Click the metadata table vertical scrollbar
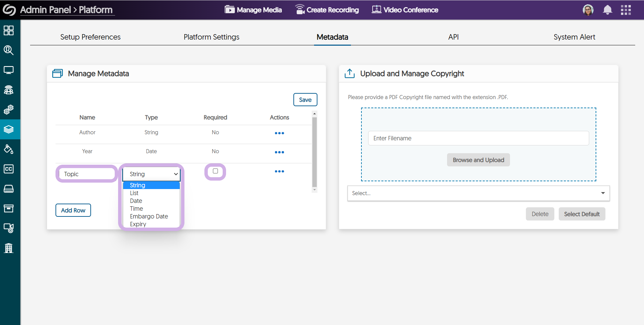The width and height of the screenshot is (644, 325). click(x=314, y=152)
